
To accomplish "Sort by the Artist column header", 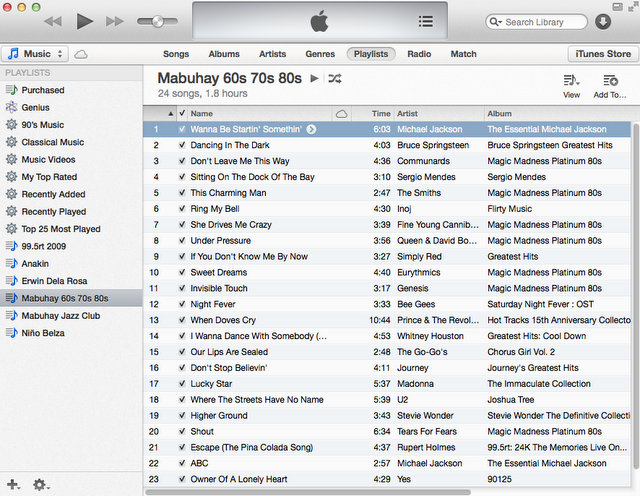I will 439,113.
